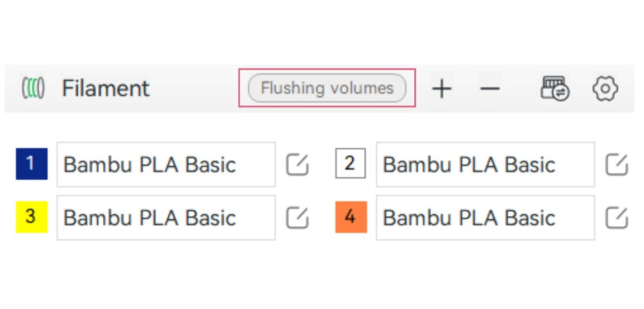Open the AMS filament synchronization icon
Screen dimensions: 644x309
tap(554, 88)
